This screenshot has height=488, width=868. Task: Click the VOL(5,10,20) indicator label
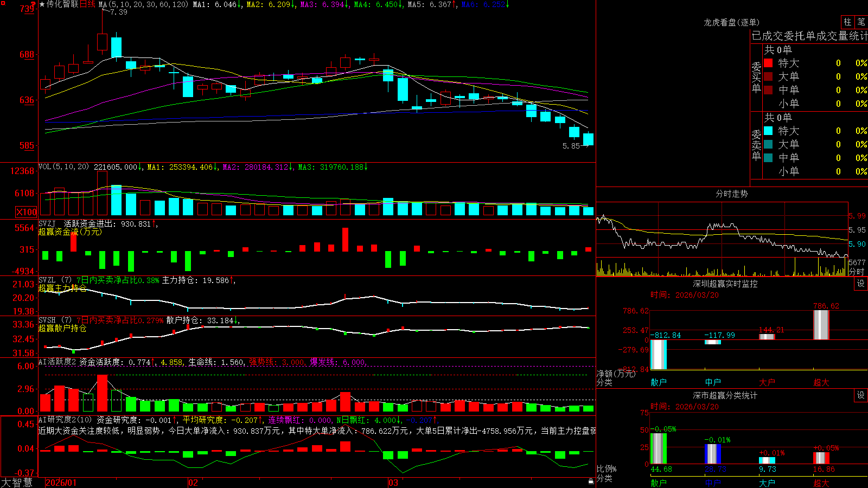pyautogui.click(x=63, y=167)
